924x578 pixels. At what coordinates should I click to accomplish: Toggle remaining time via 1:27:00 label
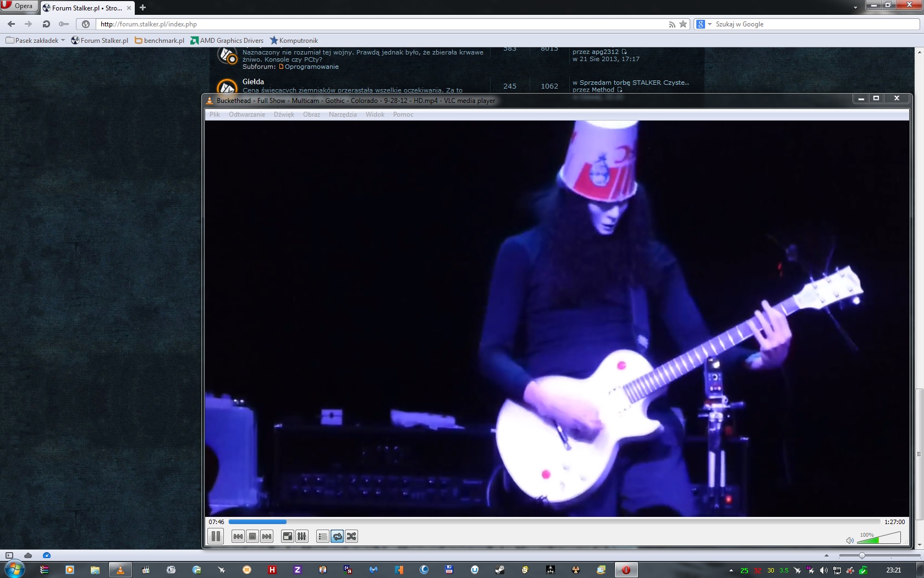894,522
